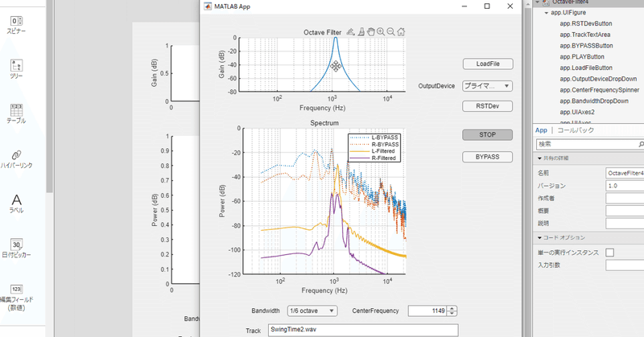
Task: Click the search magnifier in the property search box
Action: point(641,144)
